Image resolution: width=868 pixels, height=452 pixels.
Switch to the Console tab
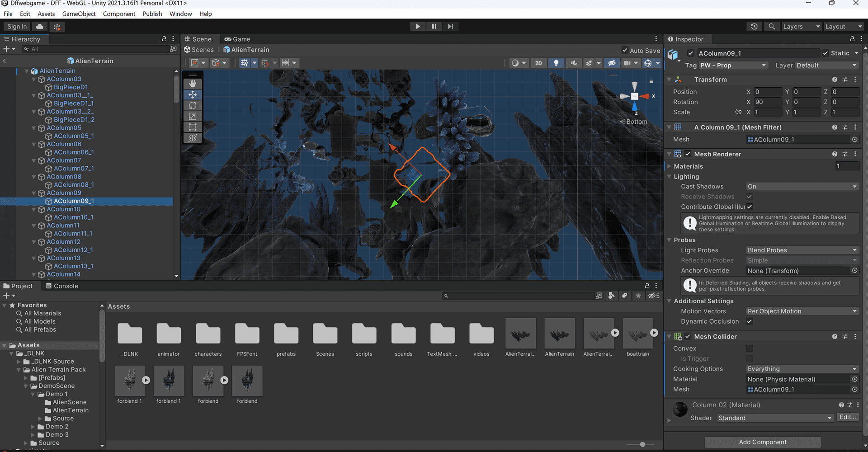[x=62, y=286]
